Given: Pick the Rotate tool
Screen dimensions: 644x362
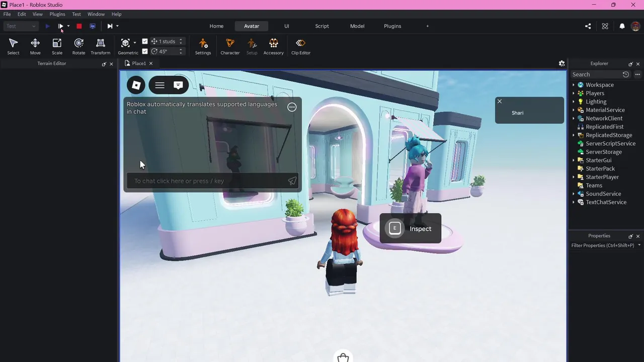Looking at the screenshot, I should (78, 46).
